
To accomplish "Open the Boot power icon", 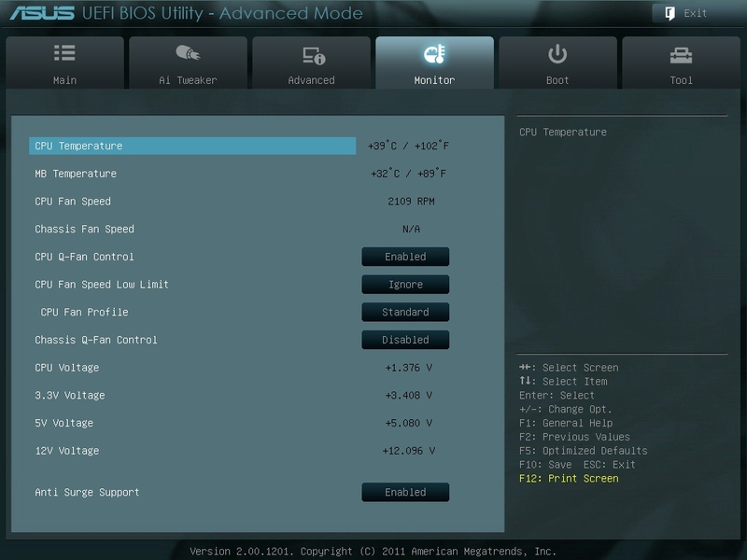I will 557,55.
